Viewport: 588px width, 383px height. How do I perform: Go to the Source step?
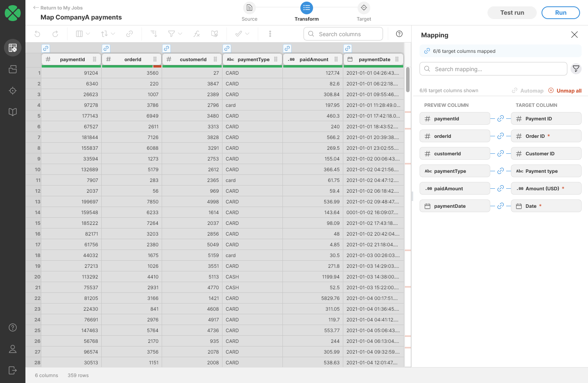pos(250,12)
